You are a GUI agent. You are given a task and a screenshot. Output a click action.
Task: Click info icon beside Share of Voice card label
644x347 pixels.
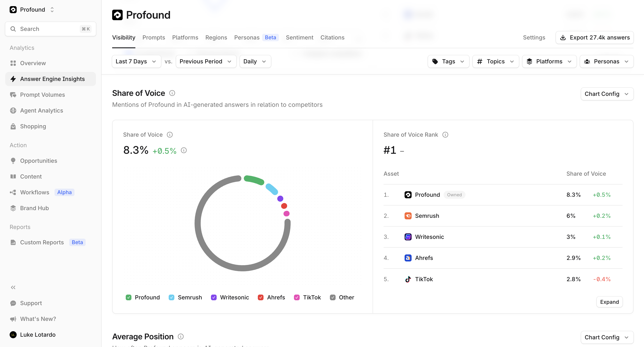(x=170, y=135)
